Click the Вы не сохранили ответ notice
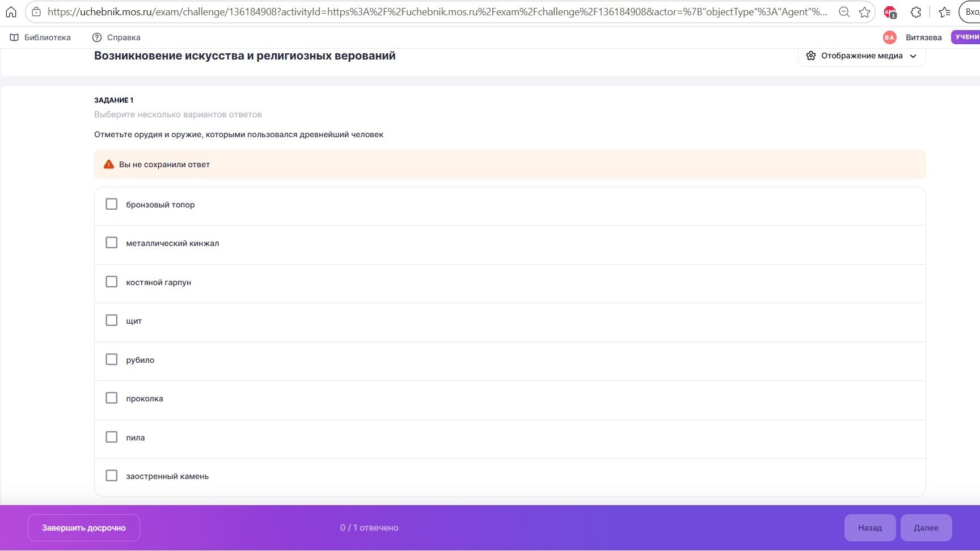The image size is (980, 551). [x=510, y=164]
